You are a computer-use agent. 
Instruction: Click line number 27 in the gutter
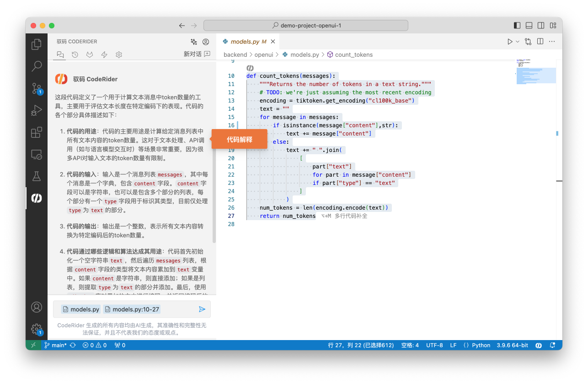[x=230, y=216]
